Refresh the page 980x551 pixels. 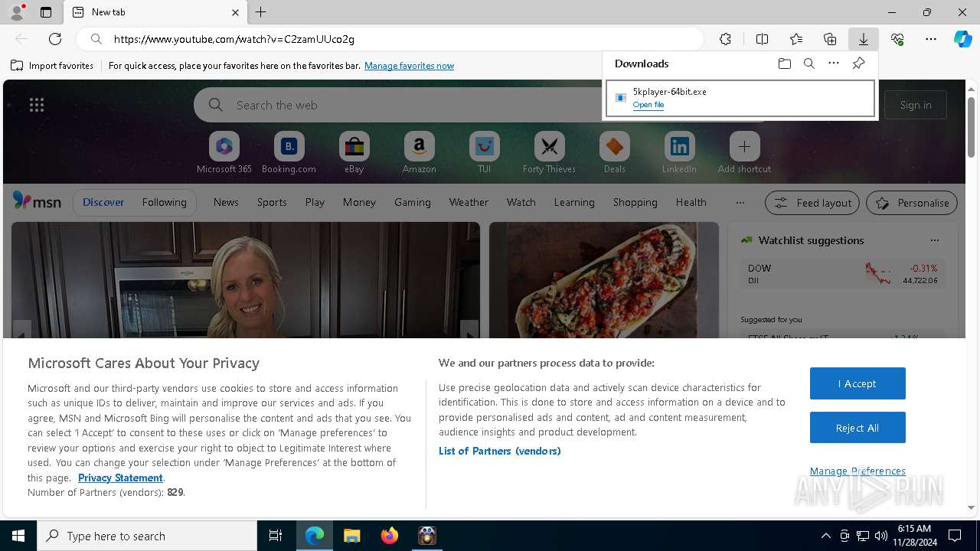tap(55, 39)
